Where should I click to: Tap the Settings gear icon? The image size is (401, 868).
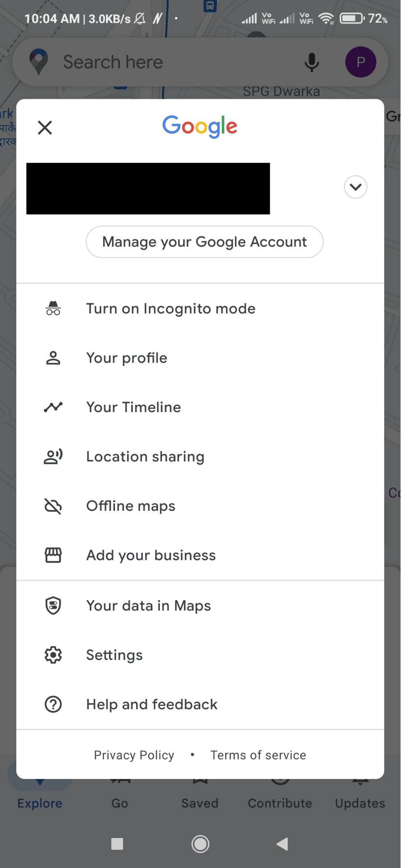(53, 655)
